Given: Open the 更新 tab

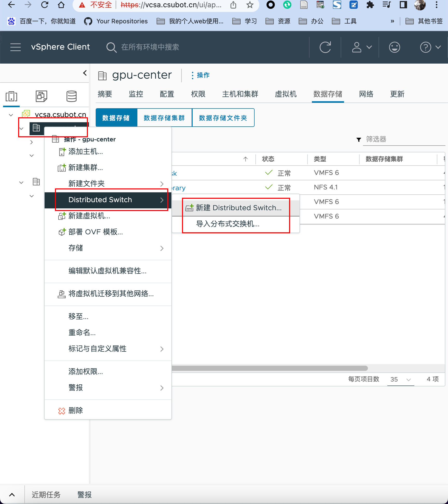Looking at the screenshot, I should (397, 94).
